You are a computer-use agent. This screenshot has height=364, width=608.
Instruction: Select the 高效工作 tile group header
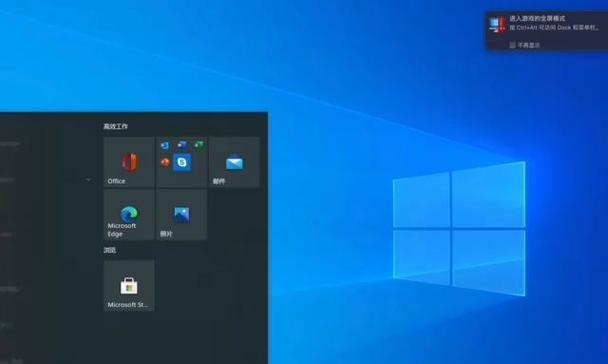[116, 126]
